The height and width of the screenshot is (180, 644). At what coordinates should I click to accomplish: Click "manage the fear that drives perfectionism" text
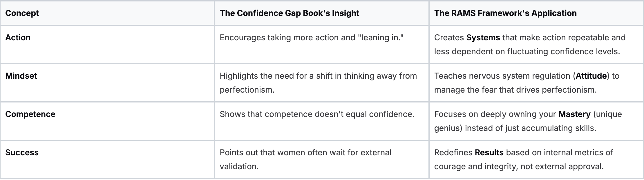pos(515,90)
